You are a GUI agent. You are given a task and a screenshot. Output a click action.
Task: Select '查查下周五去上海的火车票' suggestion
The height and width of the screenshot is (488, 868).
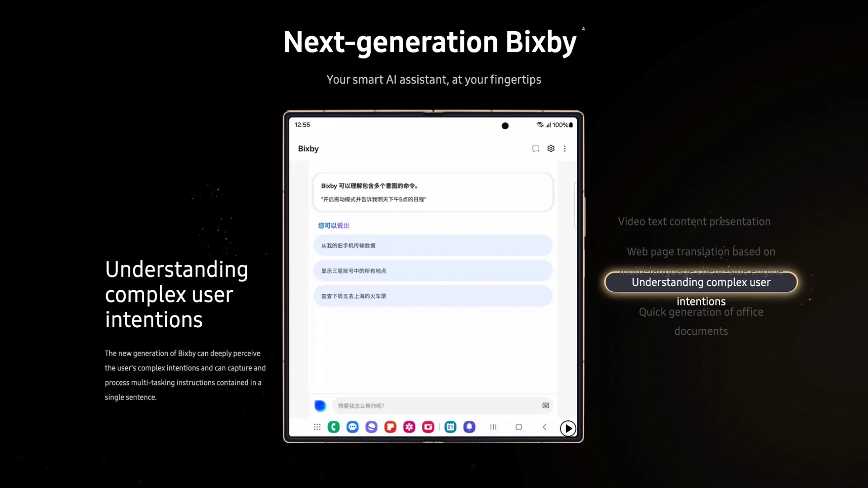(x=433, y=296)
